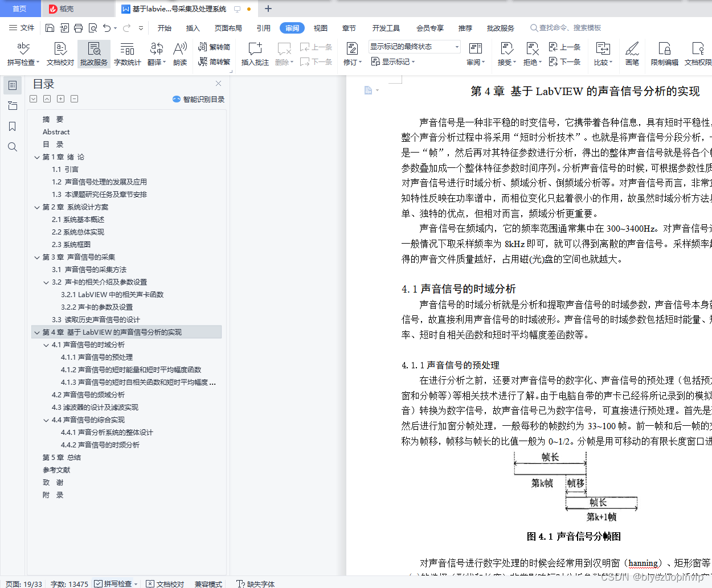The width and height of the screenshot is (712, 588).
Task: Open 文档校对 document proofreading
Action: [x=60, y=54]
